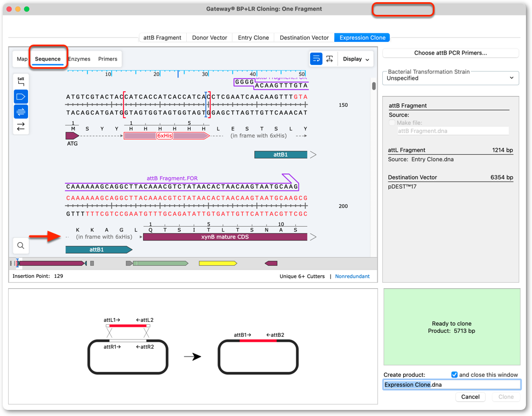
Task: Click the Cancel button
Action: click(x=470, y=397)
